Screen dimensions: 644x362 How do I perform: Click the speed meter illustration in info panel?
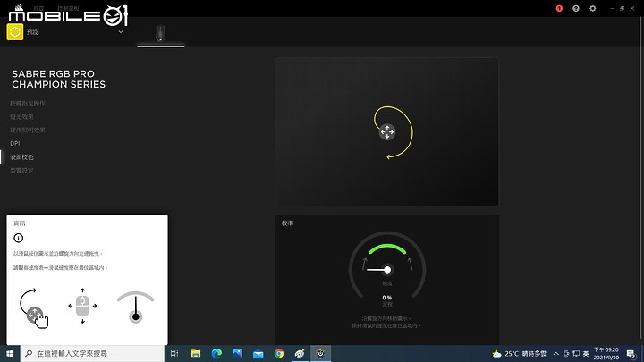(x=136, y=307)
